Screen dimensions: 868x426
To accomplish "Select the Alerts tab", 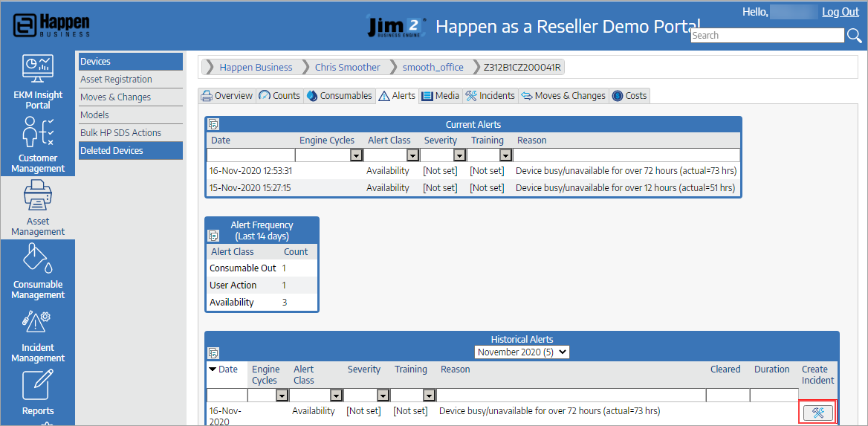I will pos(397,96).
